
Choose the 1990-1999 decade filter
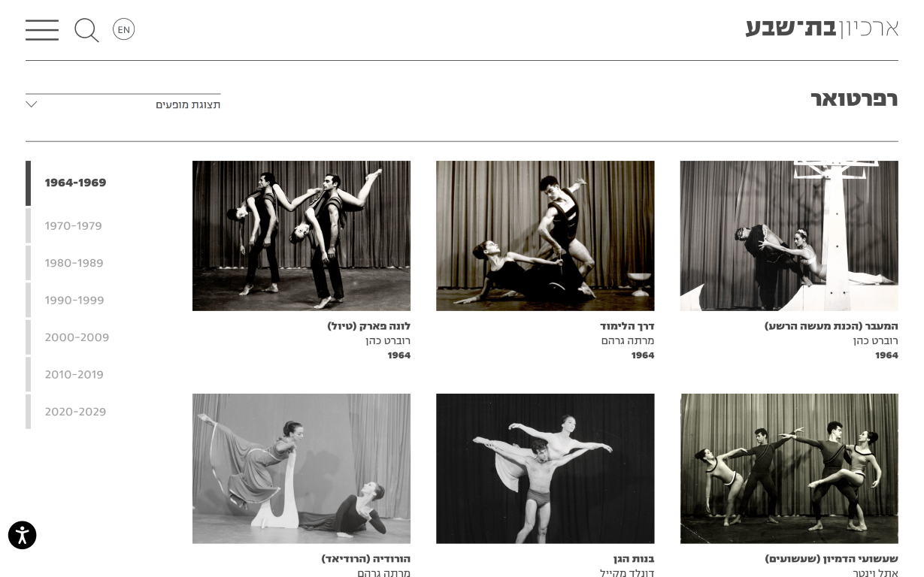[74, 300]
